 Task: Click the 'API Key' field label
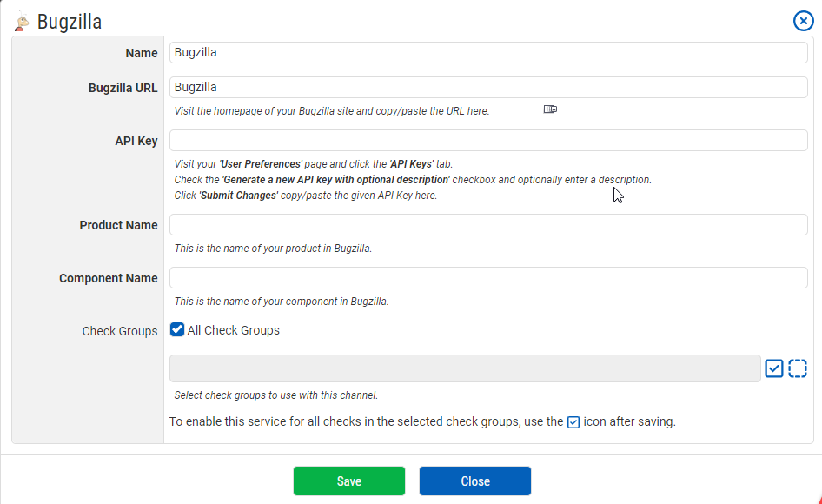click(x=136, y=141)
